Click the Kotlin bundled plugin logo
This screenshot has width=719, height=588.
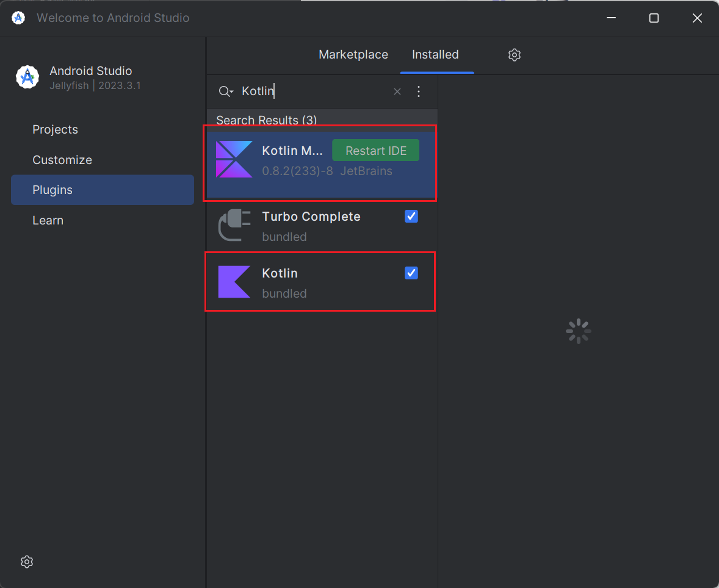pyautogui.click(x=234, y=282)
